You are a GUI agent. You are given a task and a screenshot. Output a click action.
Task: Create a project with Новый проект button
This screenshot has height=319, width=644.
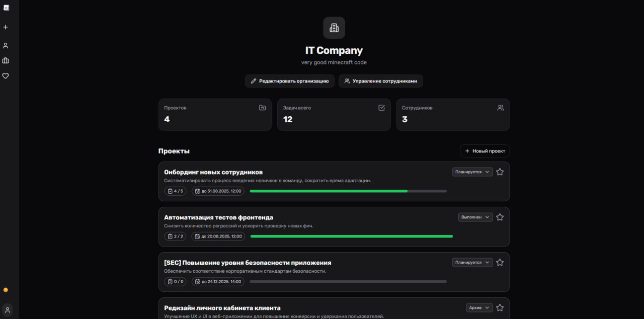click(x=485, y=151)
